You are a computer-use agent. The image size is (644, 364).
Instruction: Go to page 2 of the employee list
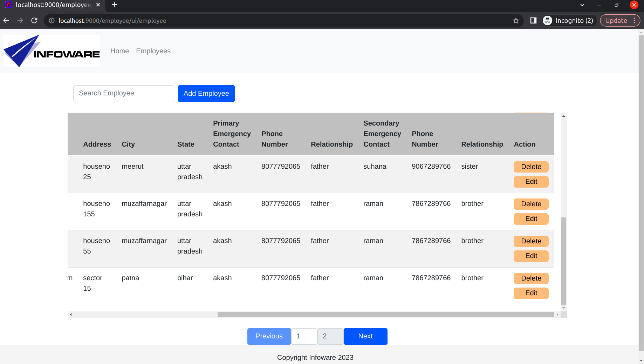330,336
